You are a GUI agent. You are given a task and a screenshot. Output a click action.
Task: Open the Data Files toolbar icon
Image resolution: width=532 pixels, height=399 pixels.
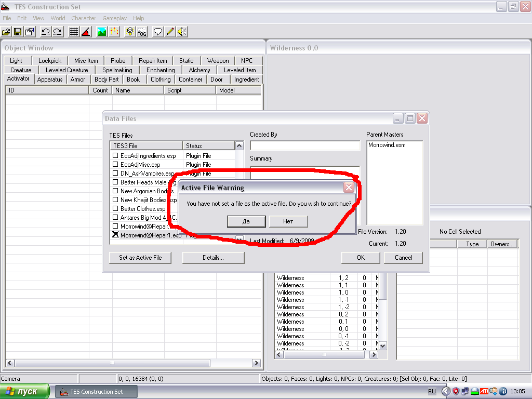[x=6, y=32]
